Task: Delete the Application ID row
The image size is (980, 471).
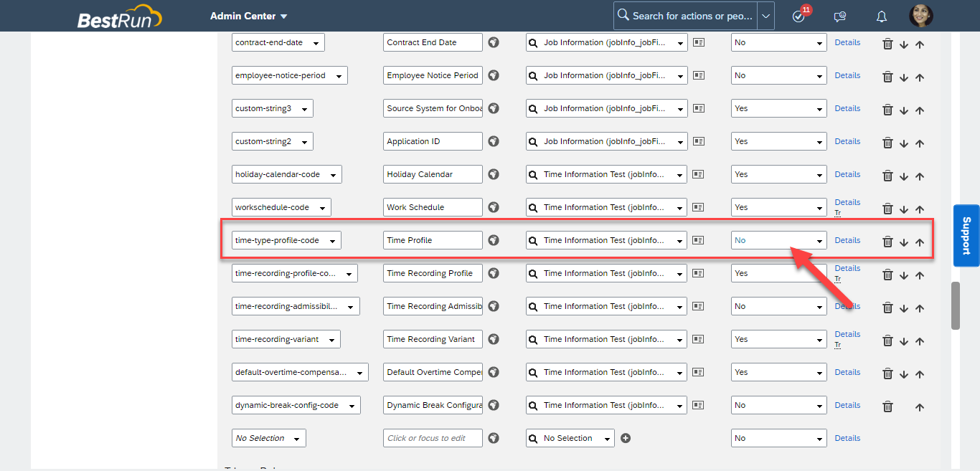Action: [x=887, y=143]
